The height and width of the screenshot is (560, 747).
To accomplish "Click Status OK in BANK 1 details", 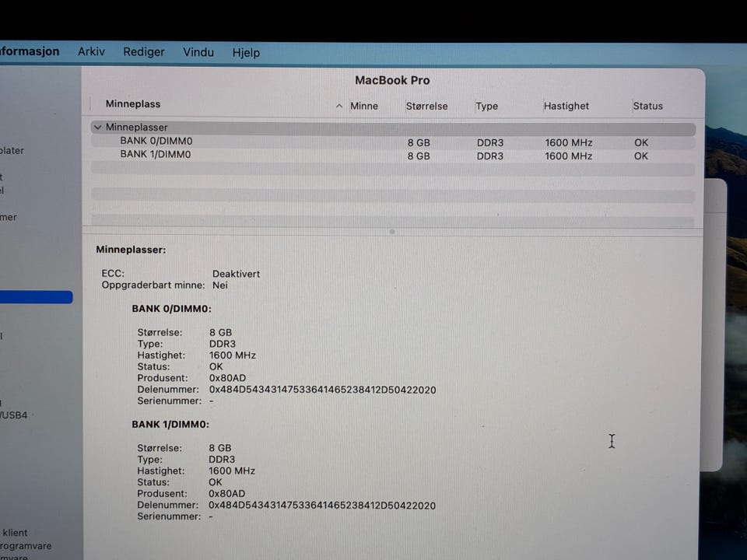I will (x=216, y=482).
